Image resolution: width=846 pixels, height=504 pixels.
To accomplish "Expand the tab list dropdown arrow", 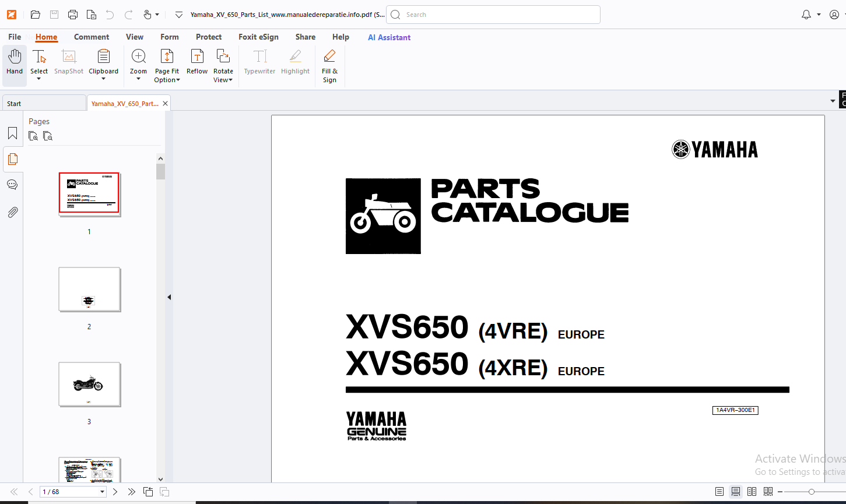I will click(833, 101).
